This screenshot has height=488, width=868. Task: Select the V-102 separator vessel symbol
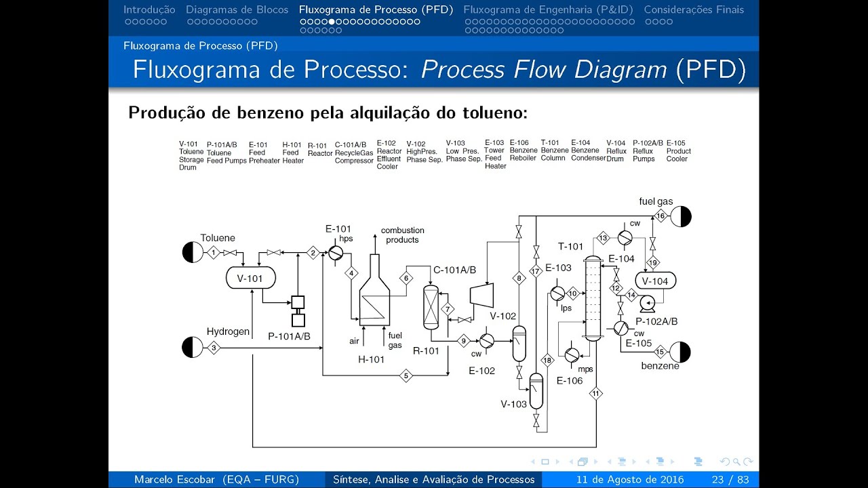point(519,344)
